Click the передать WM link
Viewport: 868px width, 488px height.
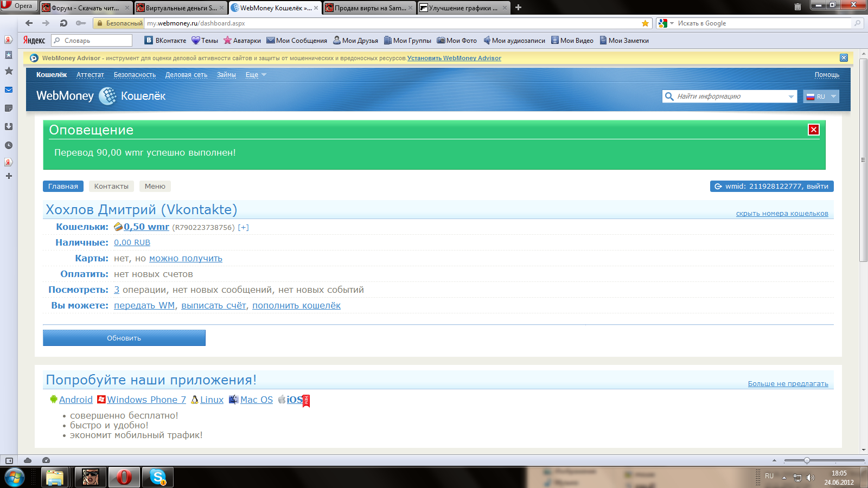(144, 306)
